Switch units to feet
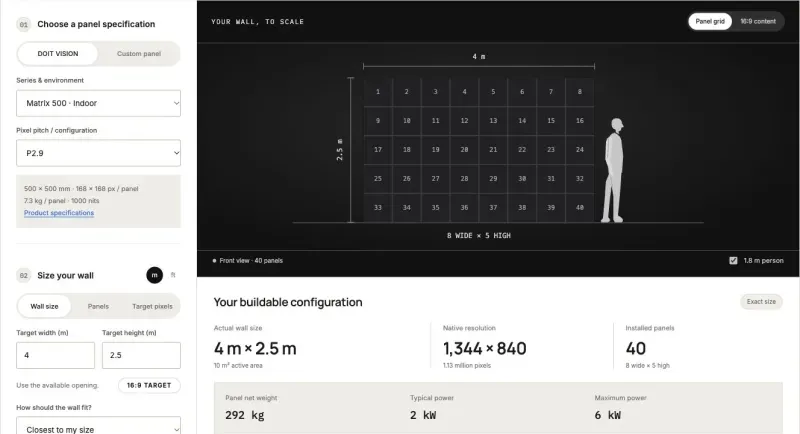Image resolution: width=800 pixels, height=434 pixels. 173,275
